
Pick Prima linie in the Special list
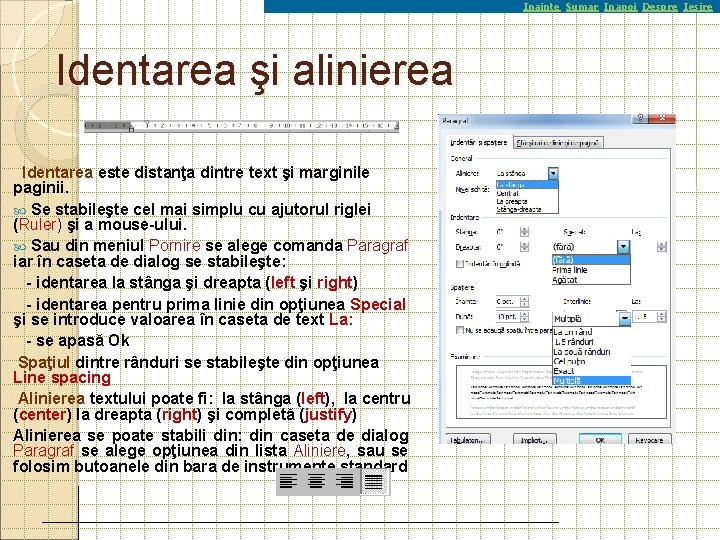click(x=591, y=270)
